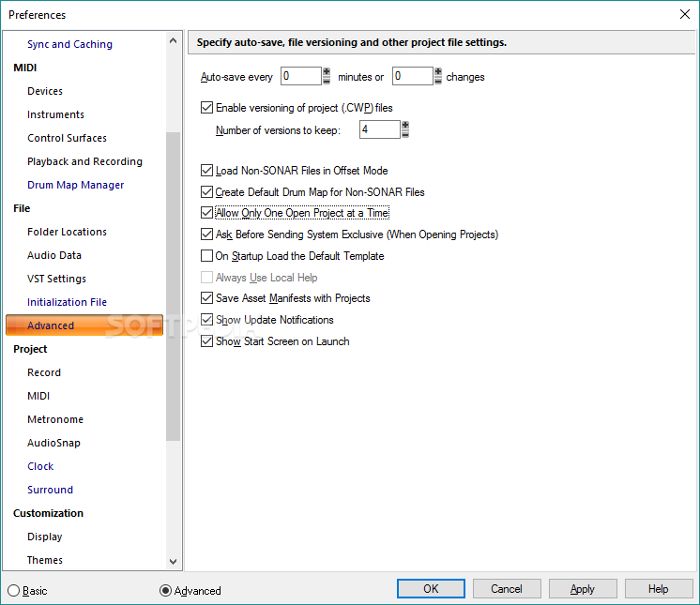The width and height of the screenshot is (700, 605).
Task: Click the MIDI section header
Action: (25, 68)
